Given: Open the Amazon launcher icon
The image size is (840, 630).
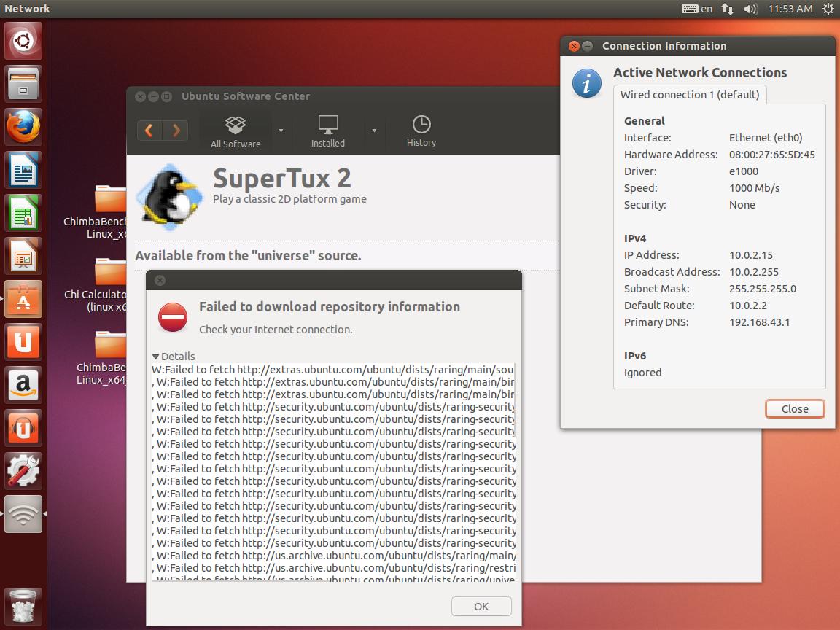Looking at the screenshot, I should 24,385.
